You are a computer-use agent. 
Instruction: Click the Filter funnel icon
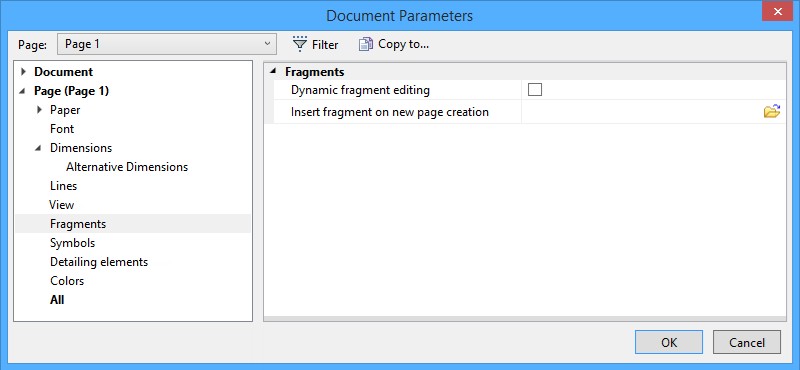(x=299, y=44)
